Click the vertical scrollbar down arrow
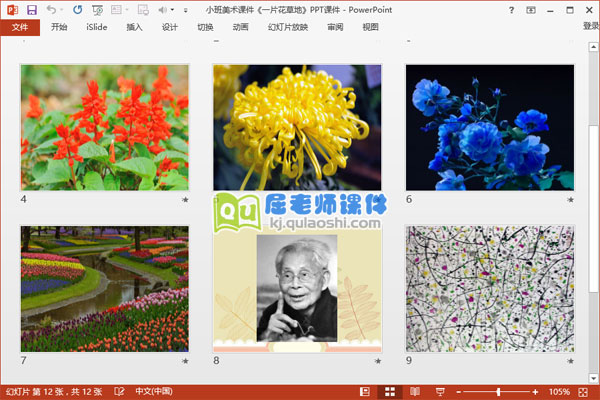The height and width of the screenshot is (400, 600). tap(593, 378)
